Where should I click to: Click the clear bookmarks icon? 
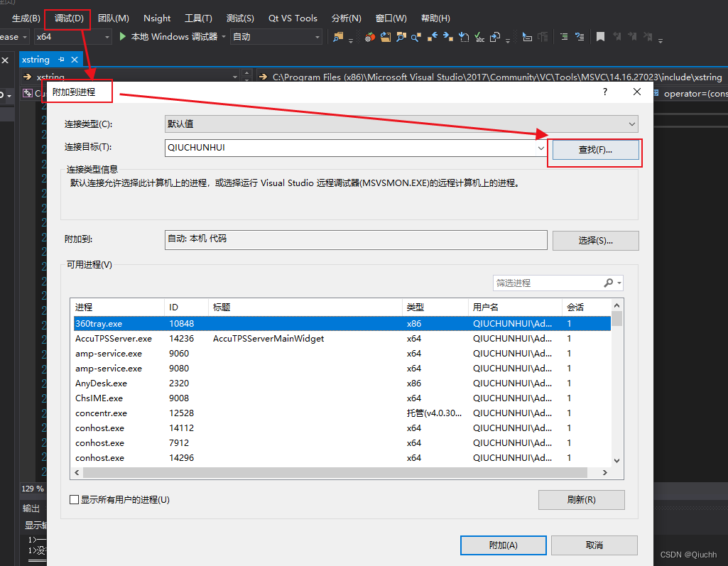(648, 37)
